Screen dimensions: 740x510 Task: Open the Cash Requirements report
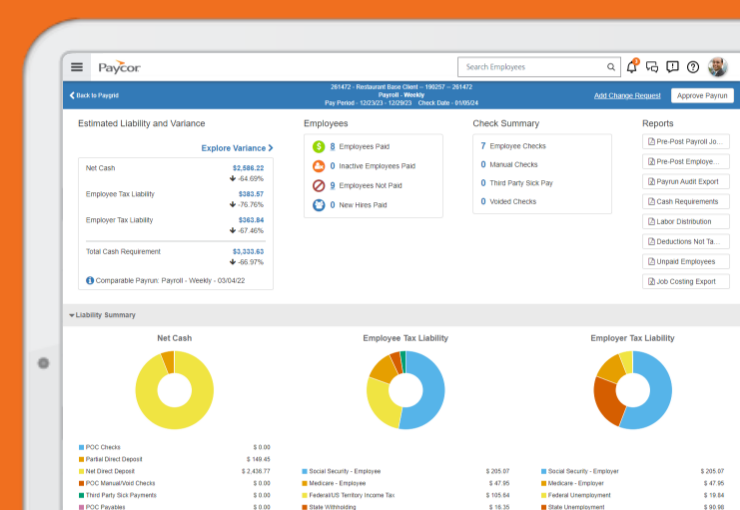point(686,201)
